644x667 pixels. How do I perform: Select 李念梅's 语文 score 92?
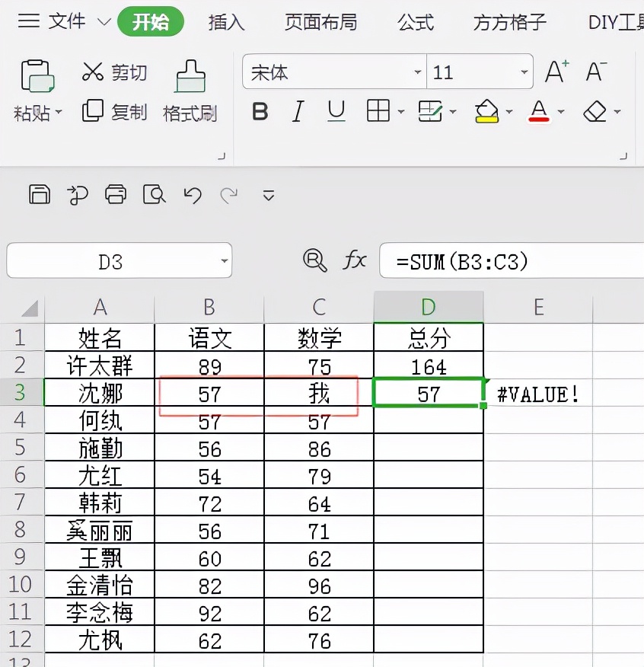click(209, 612)
